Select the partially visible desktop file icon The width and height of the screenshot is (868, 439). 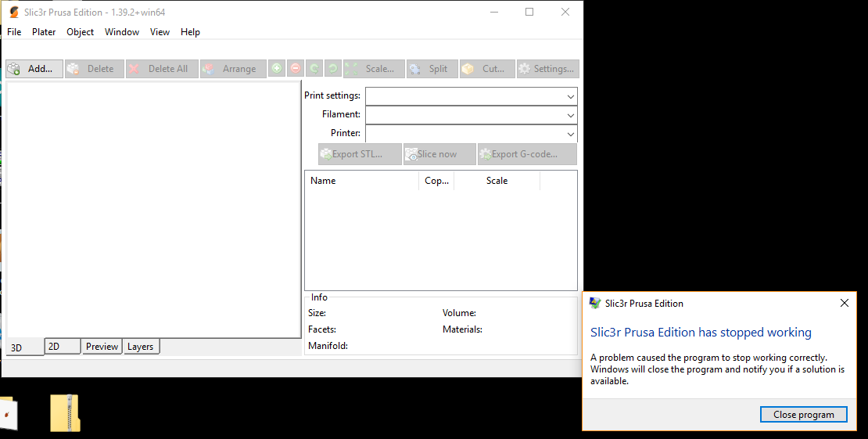pos(9,413)
